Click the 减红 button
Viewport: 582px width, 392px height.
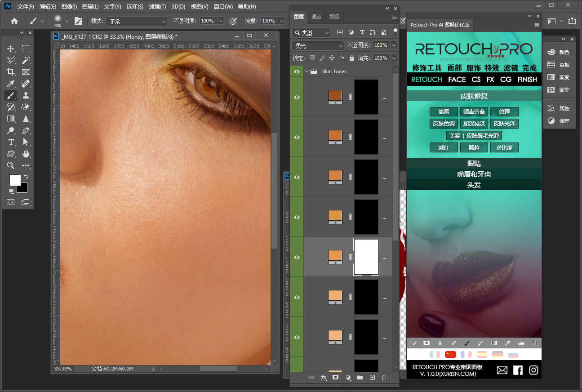(x=444, y=147)
